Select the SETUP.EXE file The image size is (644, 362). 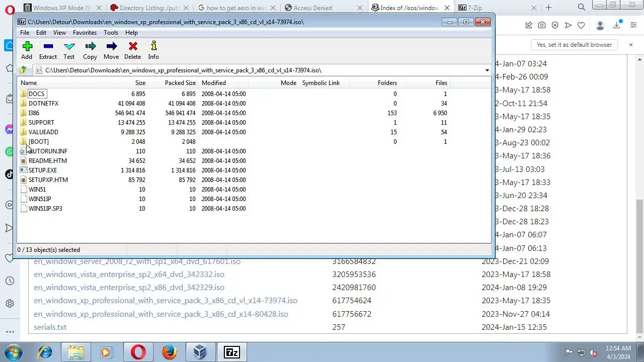tap(42, 170)
